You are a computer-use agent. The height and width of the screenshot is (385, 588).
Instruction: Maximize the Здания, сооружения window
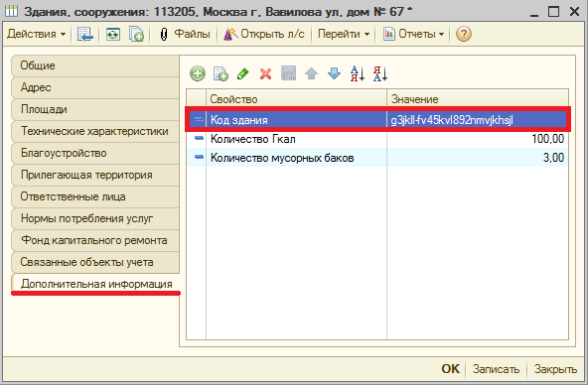(553, 12)
